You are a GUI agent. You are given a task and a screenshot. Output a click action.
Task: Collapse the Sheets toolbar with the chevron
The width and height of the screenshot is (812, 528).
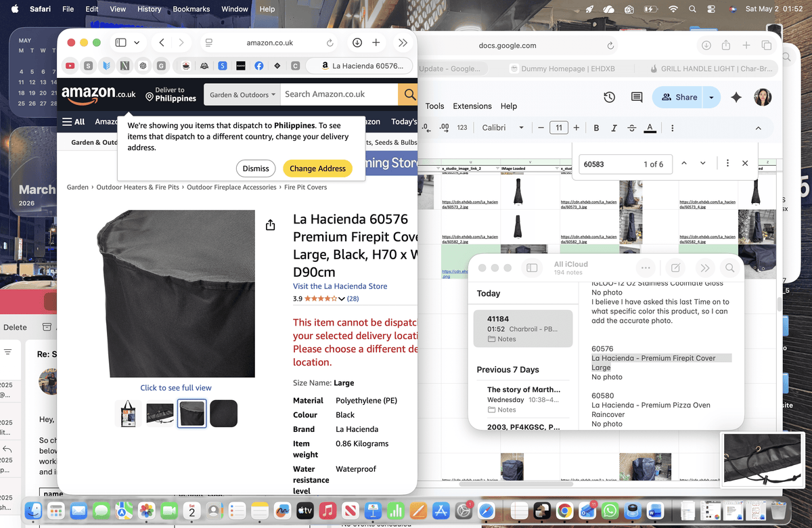click(758, 128)
